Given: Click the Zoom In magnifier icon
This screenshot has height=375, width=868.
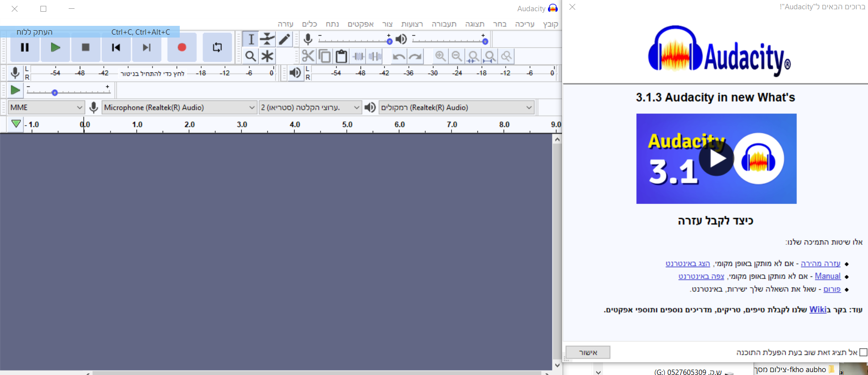Looking at the screenshot, I should (440, 57).
